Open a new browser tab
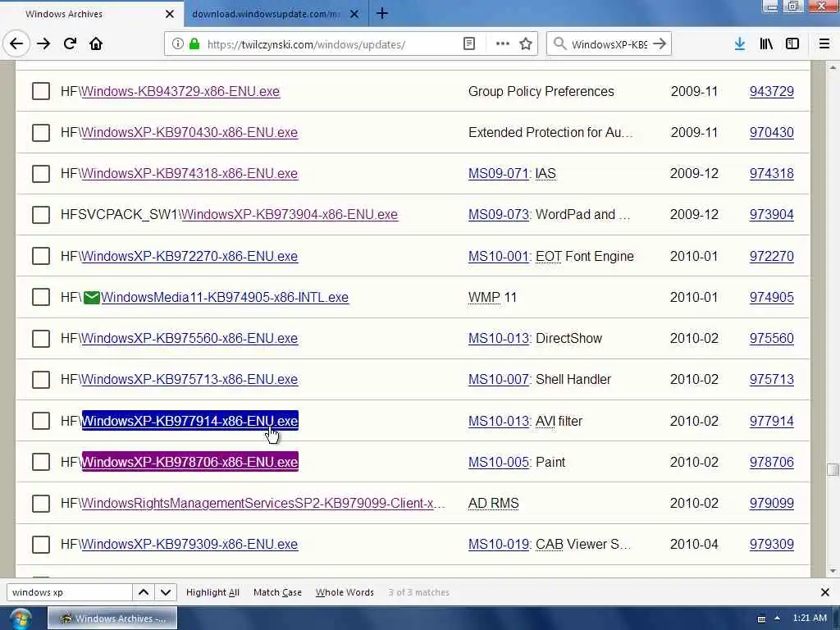The height and width of the screenshot is (630, 840). pyautogui.click(x=382, y=13)
